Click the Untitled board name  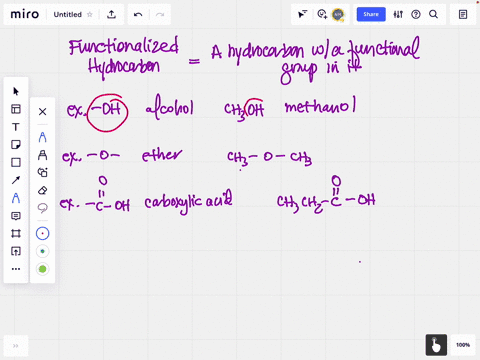point(68,14)
